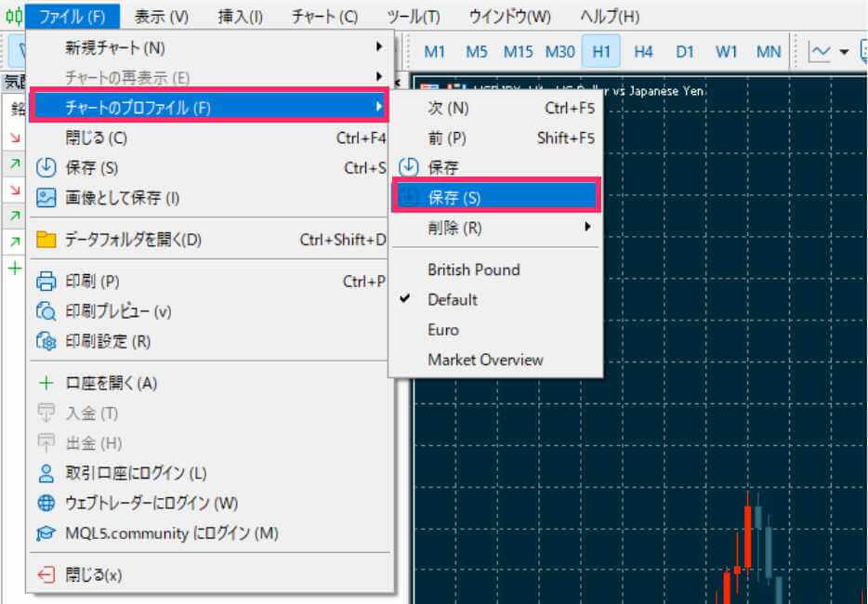Click the 印刷プレビュー magnifier icon
Image resolution: width=868 pixels, height=604 pixels.
[46, 311]
